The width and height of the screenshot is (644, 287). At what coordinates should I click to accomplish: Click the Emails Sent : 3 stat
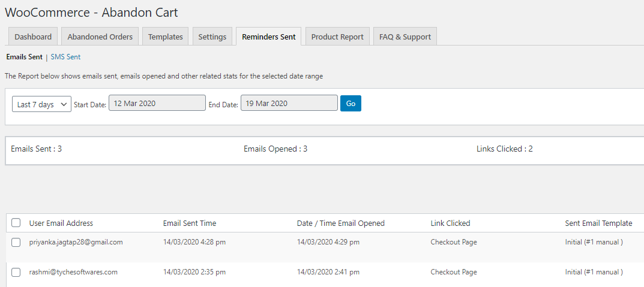coord(36,149)
